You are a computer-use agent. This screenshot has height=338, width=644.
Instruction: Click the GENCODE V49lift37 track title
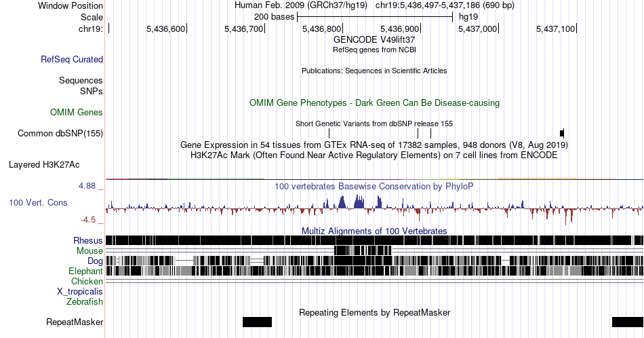(374, 39)
